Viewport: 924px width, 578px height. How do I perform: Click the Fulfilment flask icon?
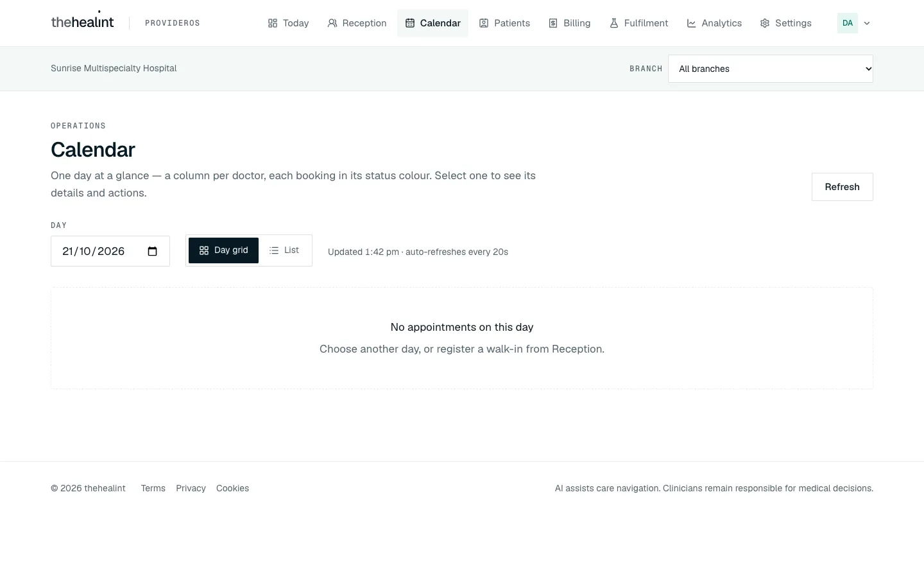coord(614,23)
